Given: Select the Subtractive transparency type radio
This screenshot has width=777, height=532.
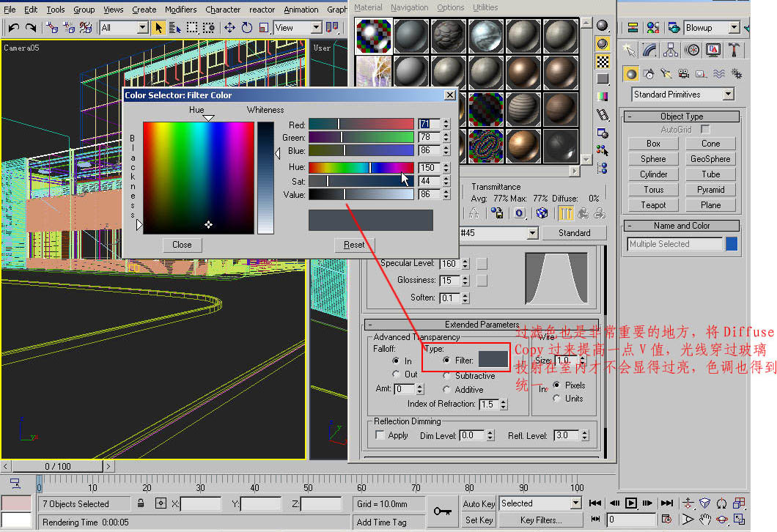Looking at the screenshot, I should click(446, 375).
